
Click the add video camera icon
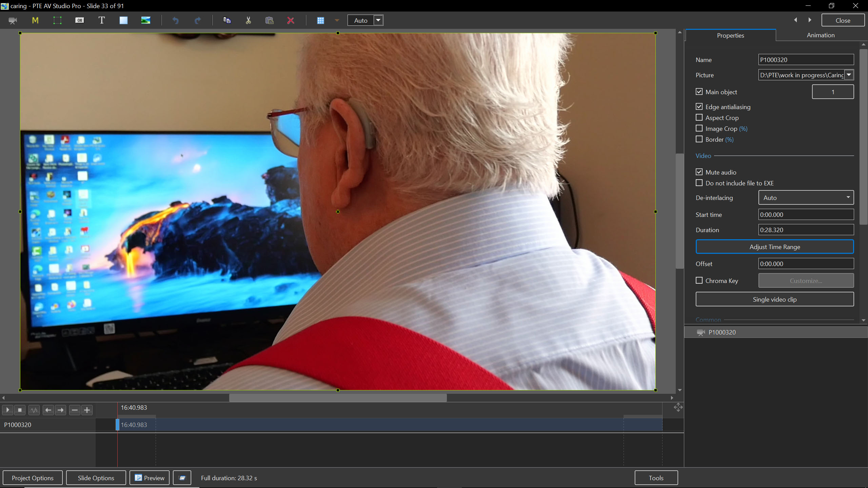(x=13, y=21)
